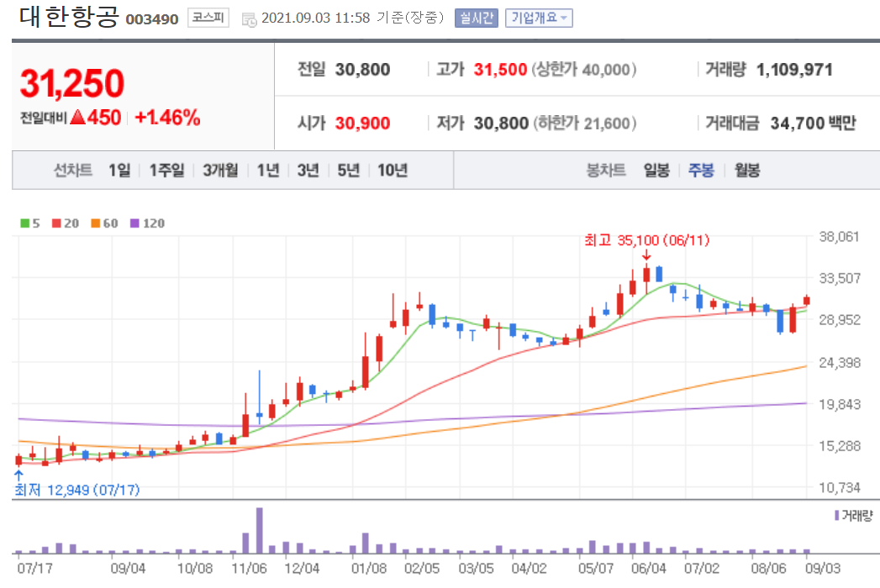Click the 선차트 line chart label
This screenshot has width=880, height=588.
(x=73, y=170)
